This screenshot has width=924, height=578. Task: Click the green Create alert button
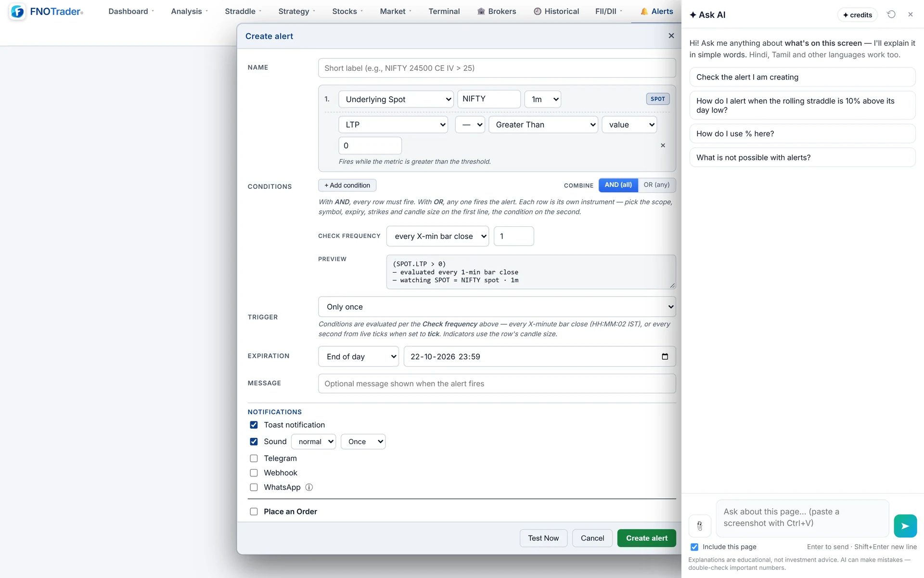click(646, 538)
